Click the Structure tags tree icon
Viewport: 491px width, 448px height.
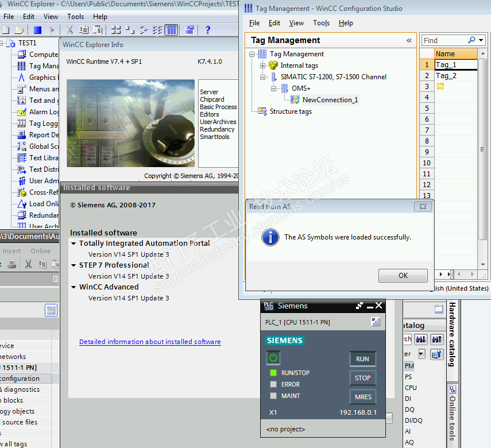[262, 111]
